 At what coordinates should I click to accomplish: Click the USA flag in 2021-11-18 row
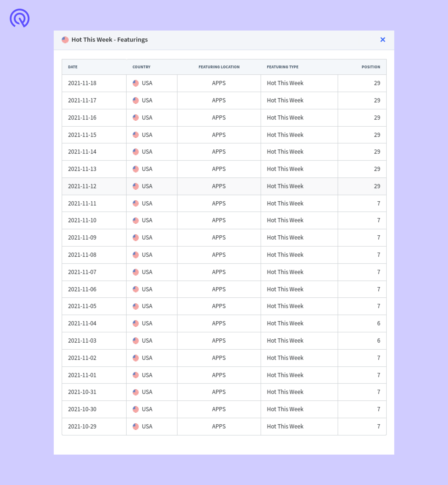[x=136, y=83]
